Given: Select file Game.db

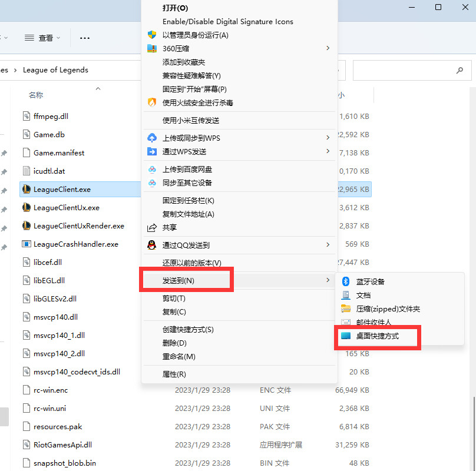Looking at the screenshot, I should (49, 134).
